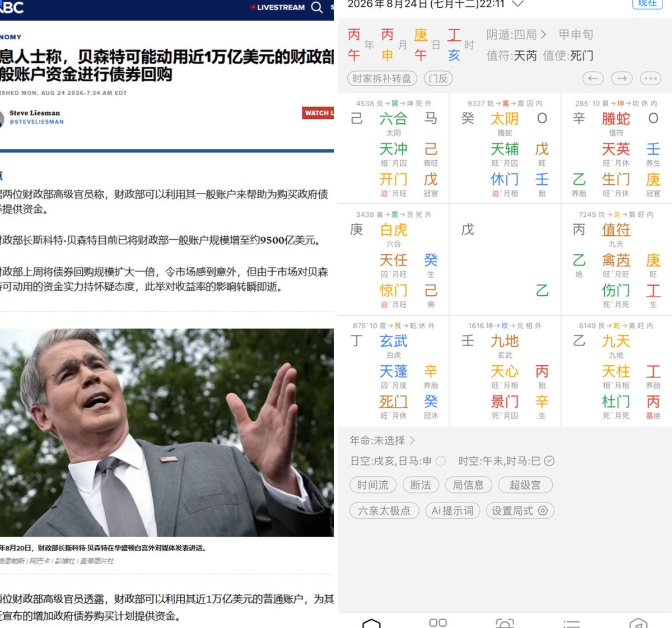This screenshot has height=628, width=672.
Task: Select 九地 in the bottom-center palace
Action: 505,341
